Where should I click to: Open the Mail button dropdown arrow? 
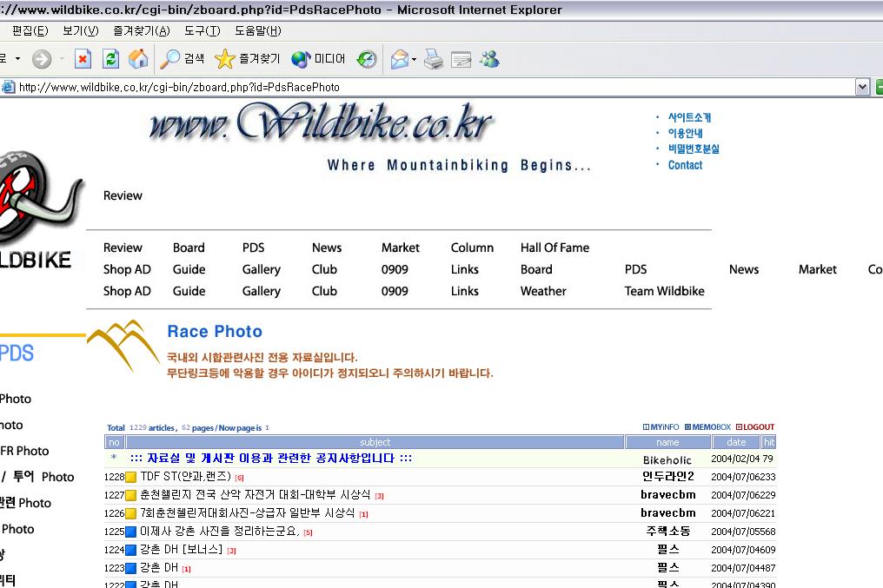[x=414, y=59]
